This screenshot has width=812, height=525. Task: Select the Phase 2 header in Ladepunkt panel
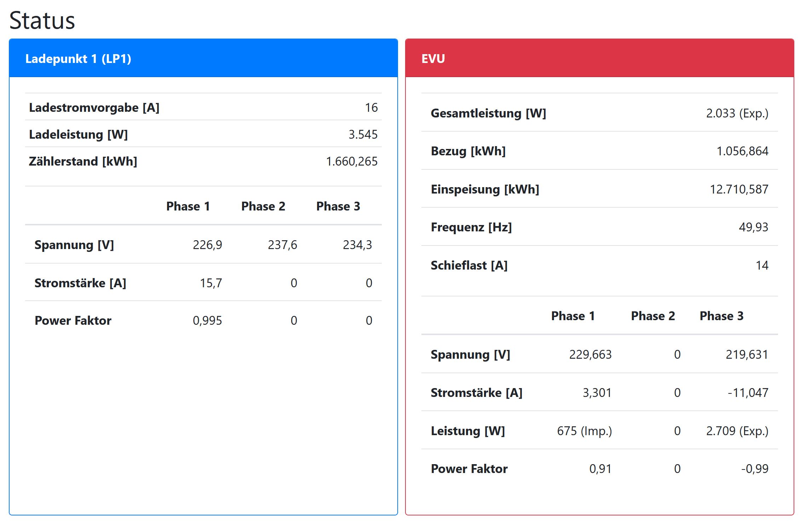263,206
